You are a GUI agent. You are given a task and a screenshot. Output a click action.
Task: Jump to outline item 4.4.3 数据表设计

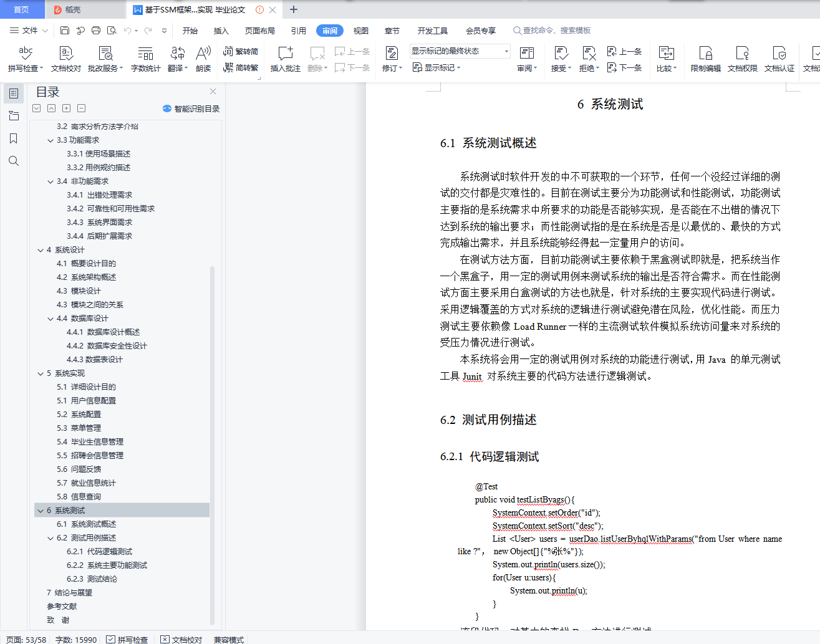[95, 360]
